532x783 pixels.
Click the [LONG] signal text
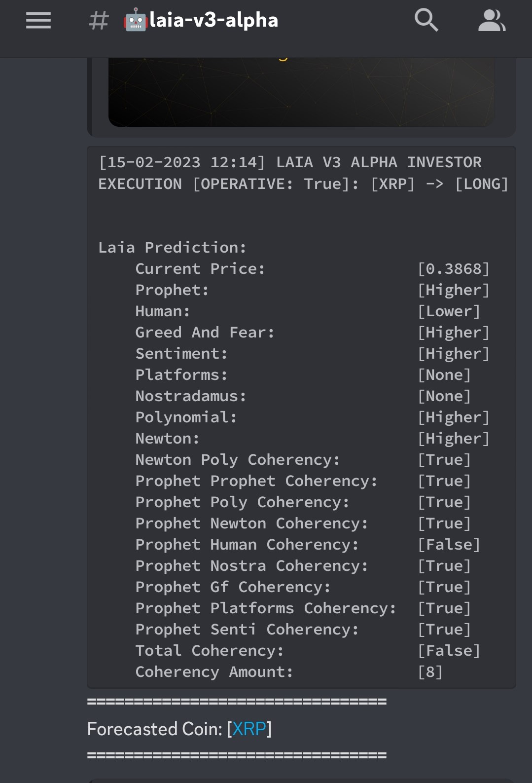pos(481,184)
